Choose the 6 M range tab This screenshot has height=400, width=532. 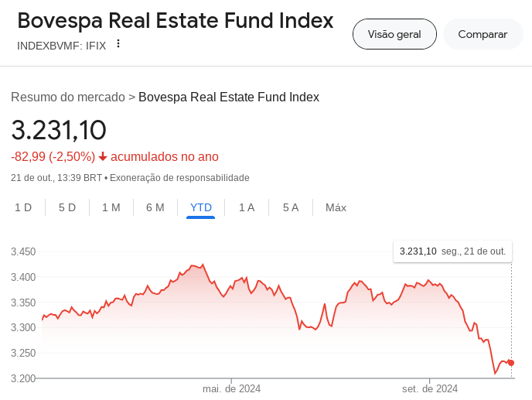[x=155, y=207]
